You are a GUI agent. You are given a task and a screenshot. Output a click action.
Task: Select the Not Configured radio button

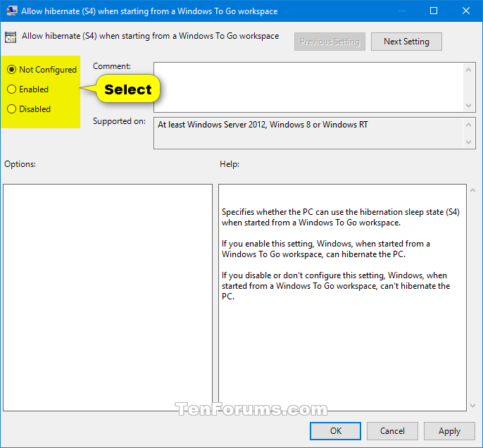point(11,70)
